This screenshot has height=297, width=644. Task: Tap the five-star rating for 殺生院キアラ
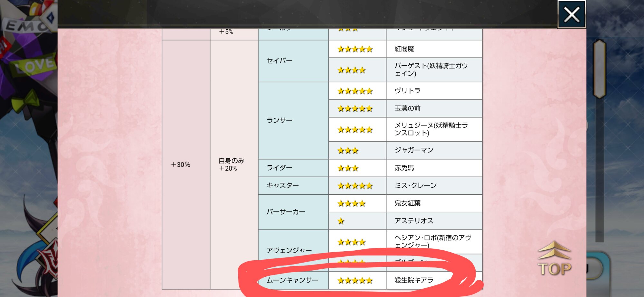tap(355, 281)
